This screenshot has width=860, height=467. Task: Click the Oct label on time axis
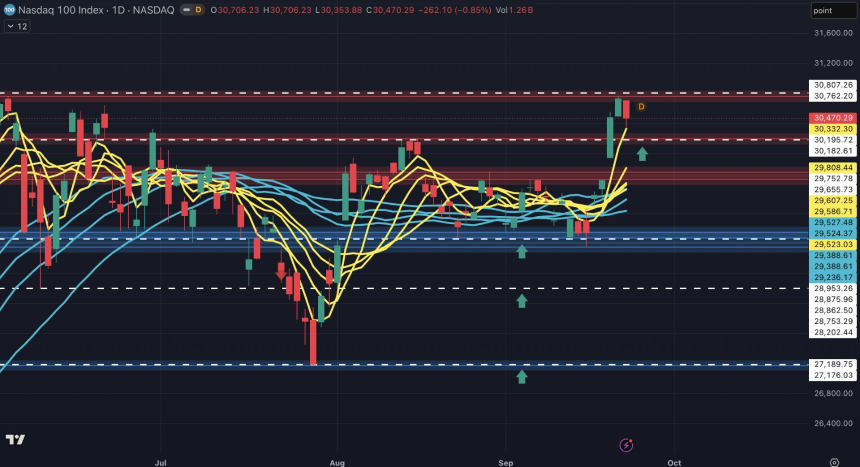tap(674, 463)
